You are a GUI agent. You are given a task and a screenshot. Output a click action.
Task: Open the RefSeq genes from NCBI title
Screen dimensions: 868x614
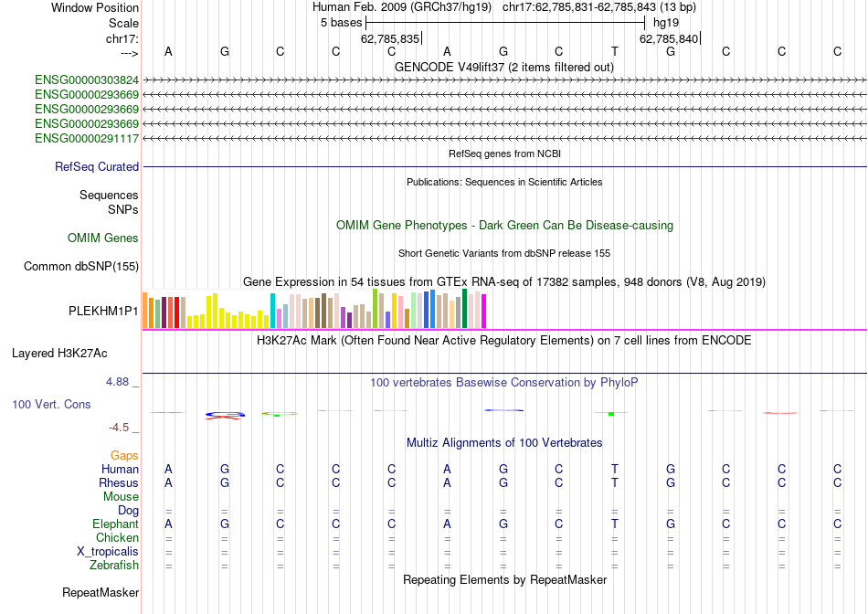point(504,153)
